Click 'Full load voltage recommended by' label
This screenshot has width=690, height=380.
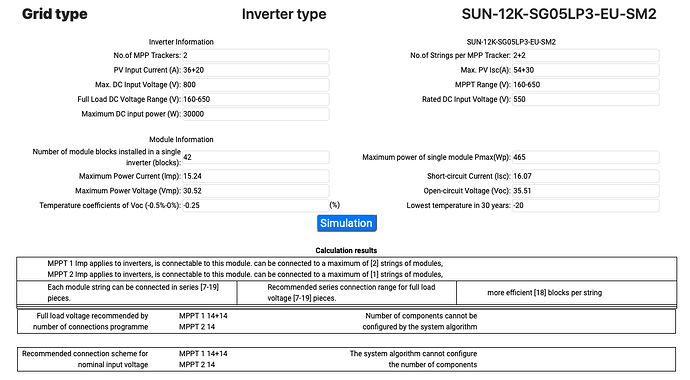point(91,321)
